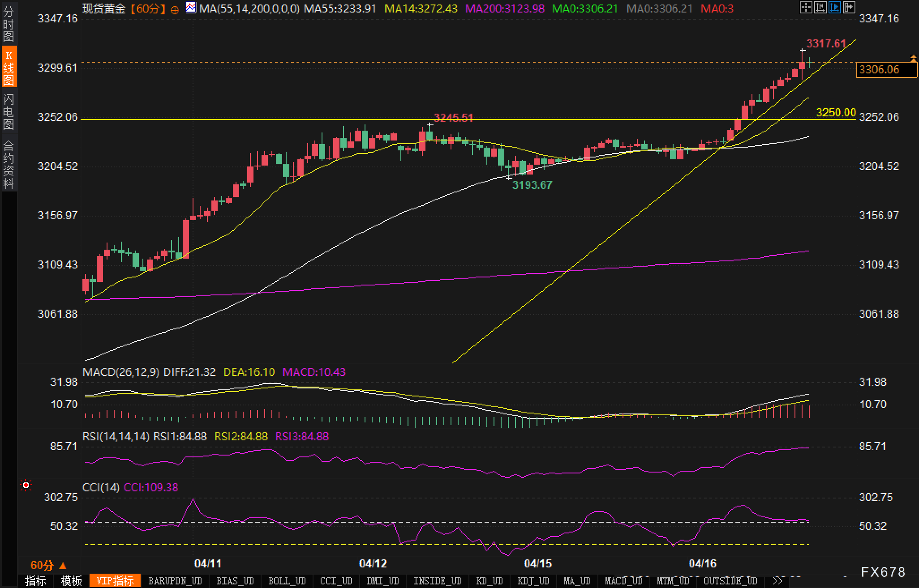Switch to the 分时图 view

tap(9, 24)
